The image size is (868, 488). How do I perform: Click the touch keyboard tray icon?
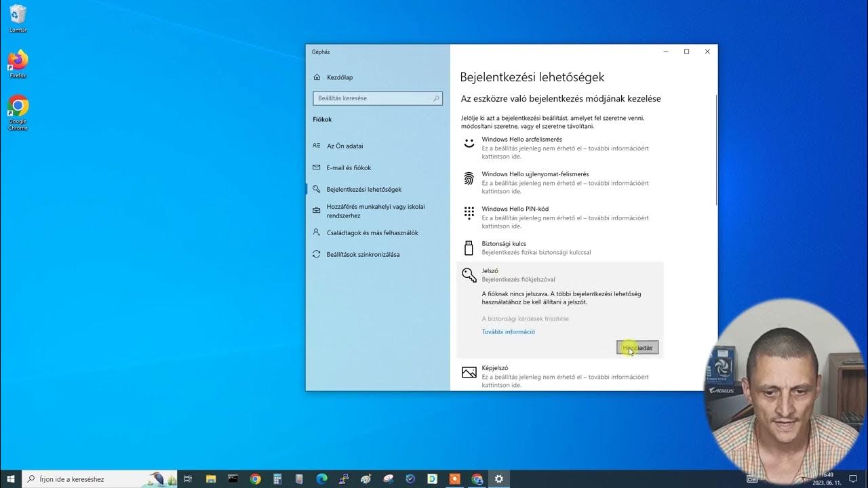click(752, 479)
